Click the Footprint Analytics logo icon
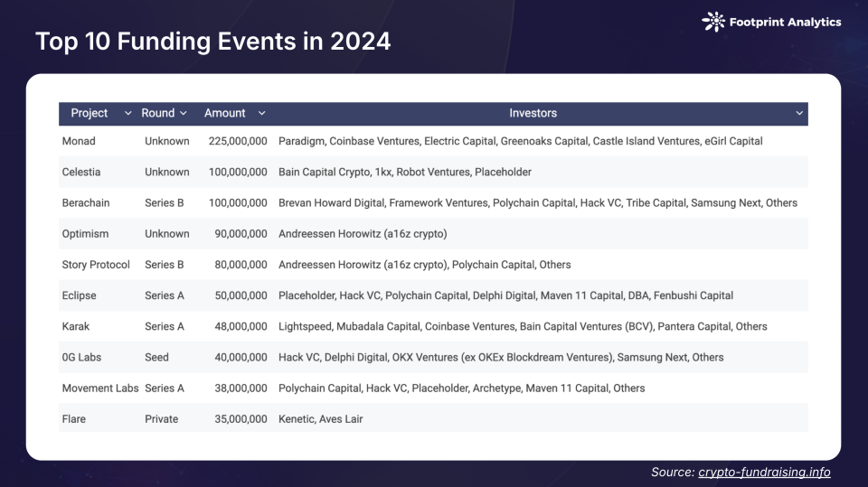Screen dimensions: 868x487 pyautogui.click(x=713, y=22)
